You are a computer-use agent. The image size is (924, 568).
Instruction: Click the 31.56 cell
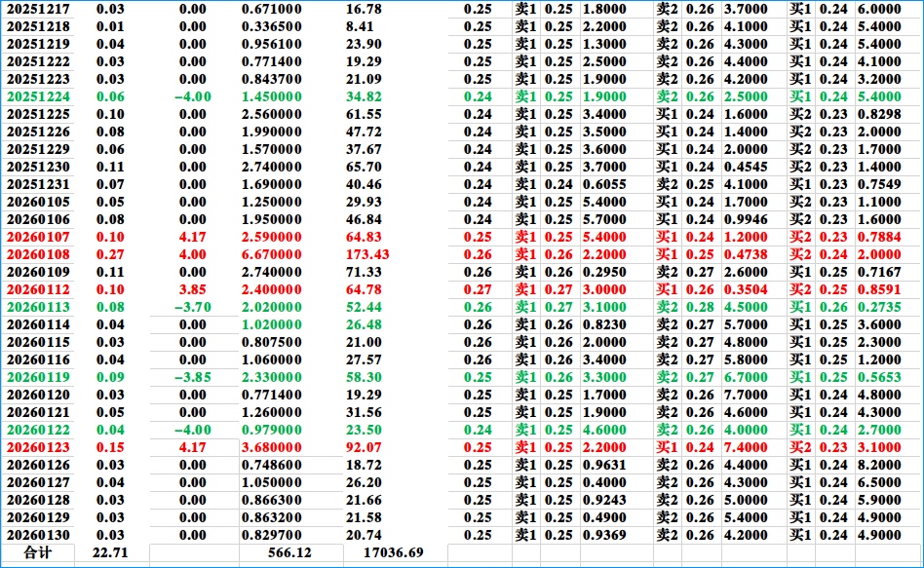point(364,412)
